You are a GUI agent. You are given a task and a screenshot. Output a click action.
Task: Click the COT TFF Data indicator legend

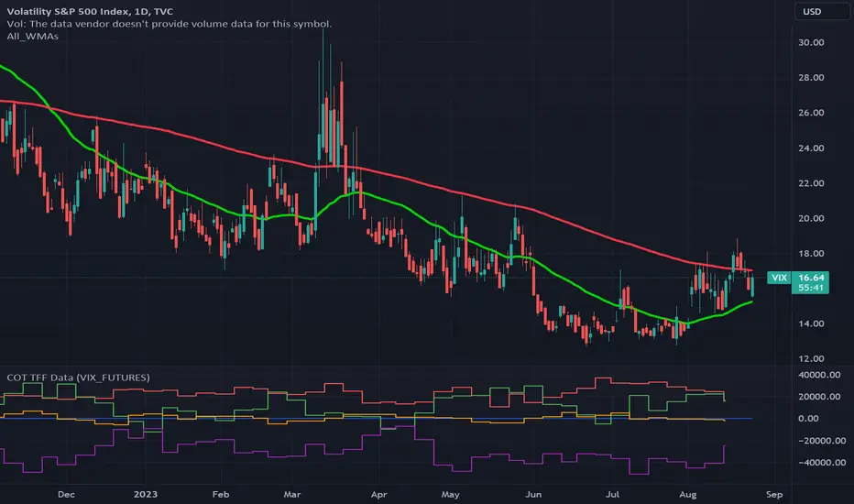[78, 378]
